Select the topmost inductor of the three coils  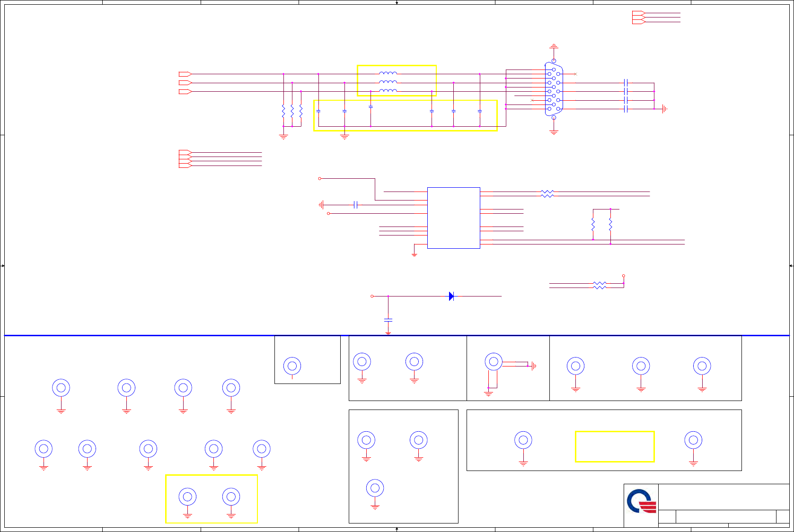pyautogui.click(x=388, y=73)
